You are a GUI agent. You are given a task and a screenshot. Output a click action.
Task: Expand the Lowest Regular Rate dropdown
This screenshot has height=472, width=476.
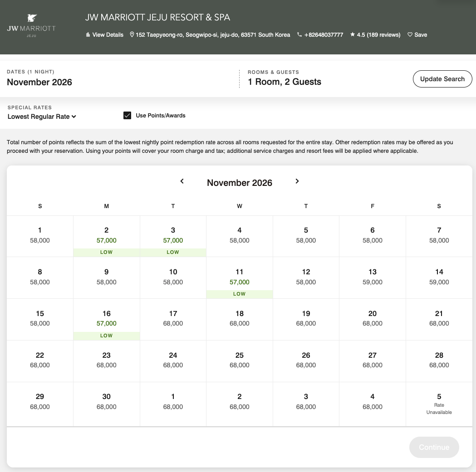[42, 117]
